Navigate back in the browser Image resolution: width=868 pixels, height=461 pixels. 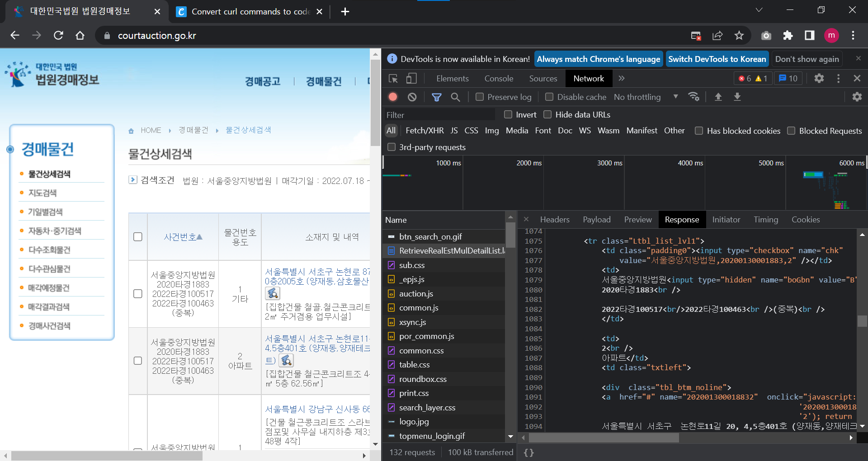15,35
